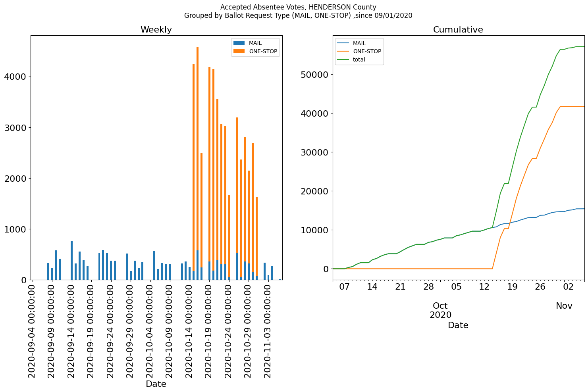588x392 pixels.
Task: Click the 'Cumulative' chart title
Action: point(458,30)
